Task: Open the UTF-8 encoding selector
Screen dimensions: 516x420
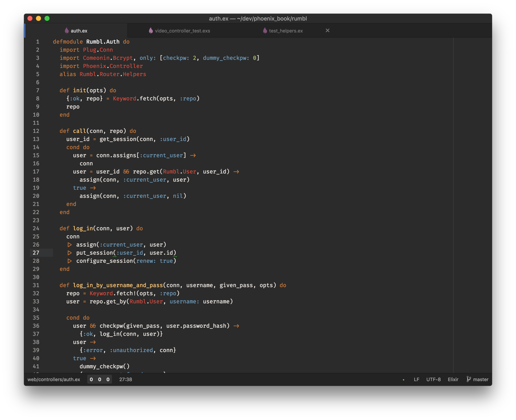Action: (433, 379)
